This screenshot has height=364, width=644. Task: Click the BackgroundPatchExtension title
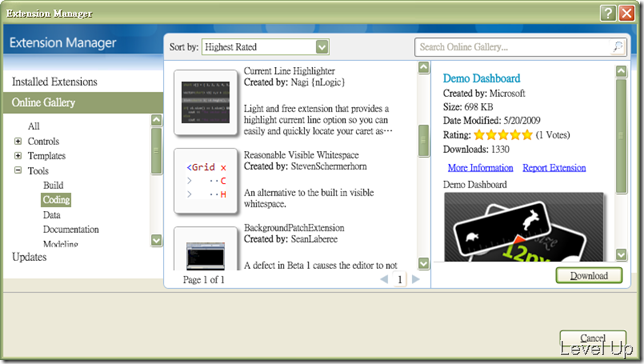pos(294,228)
